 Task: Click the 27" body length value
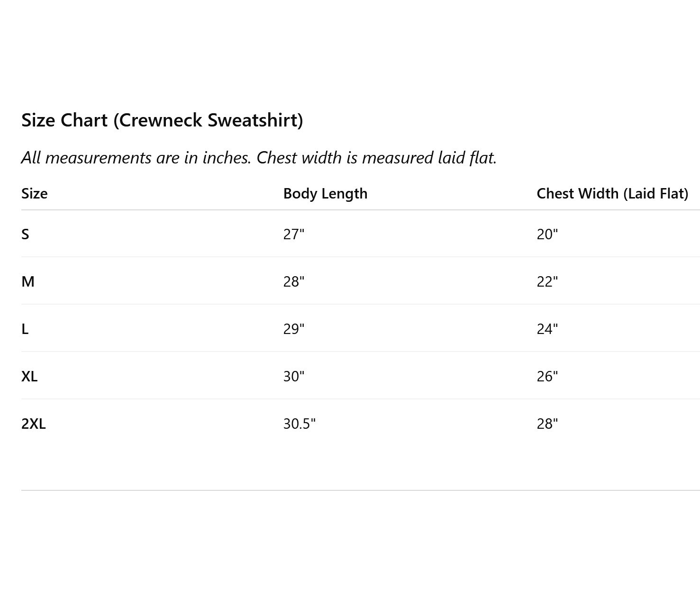294,234
